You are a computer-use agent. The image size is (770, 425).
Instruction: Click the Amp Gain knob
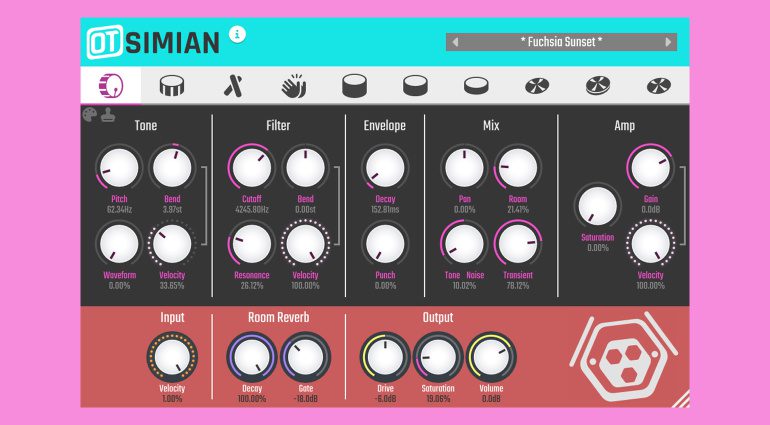[650, 167]
